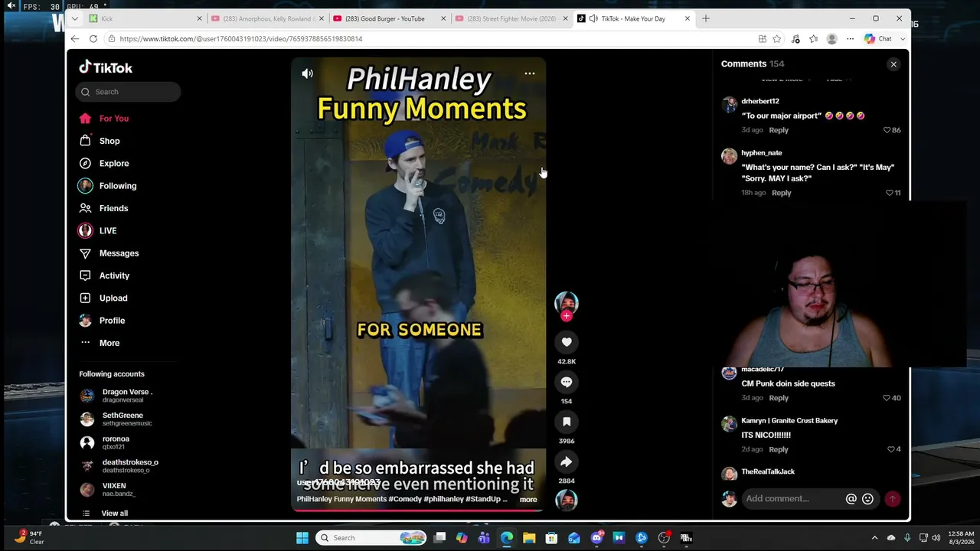Viewport: 980px width, 551px height.
Task: Open the Windows Start menu
Action: [302, 538]
